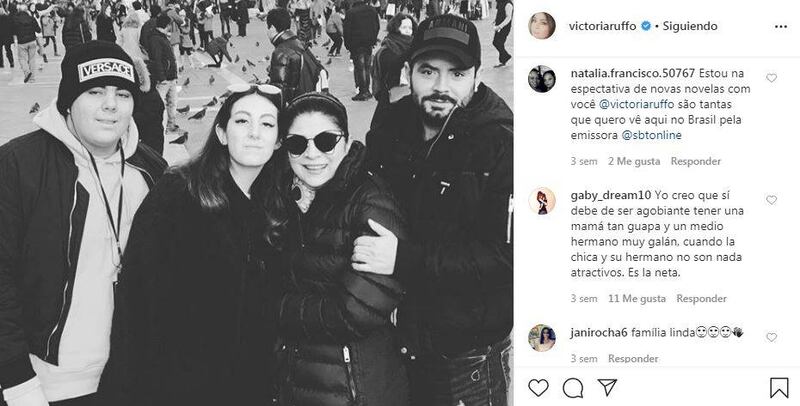Open janirocha6's avatar picture
800x406 pixels.
click(x=542, y=338)
